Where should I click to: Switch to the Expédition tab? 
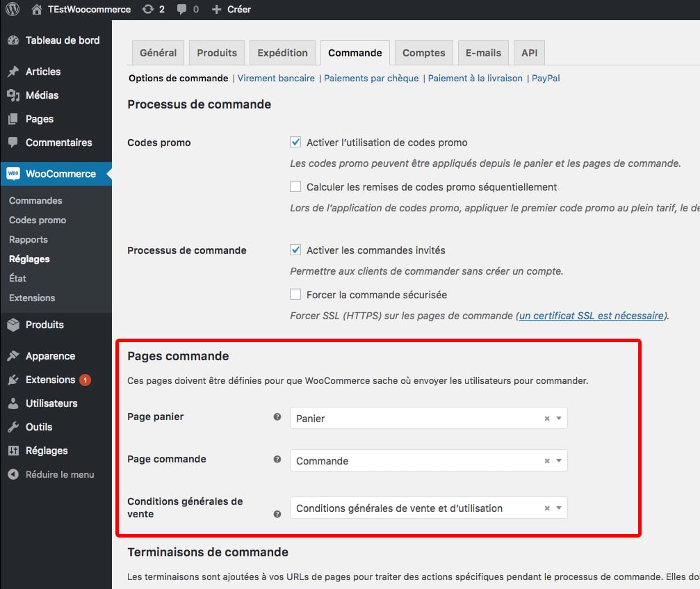click(x=283, y=53)
